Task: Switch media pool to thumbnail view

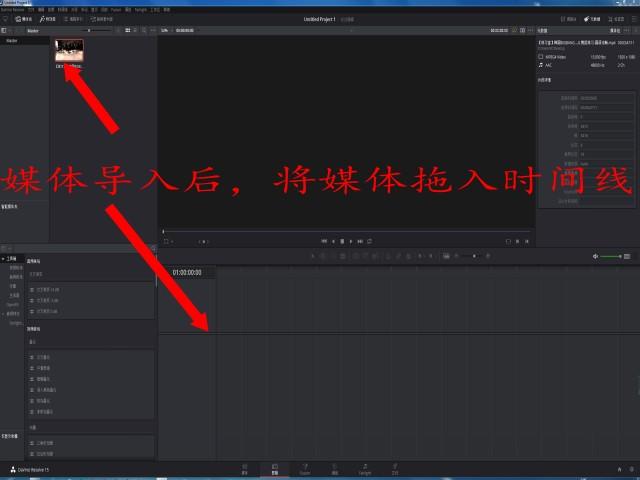Action: tap(128, 31)
